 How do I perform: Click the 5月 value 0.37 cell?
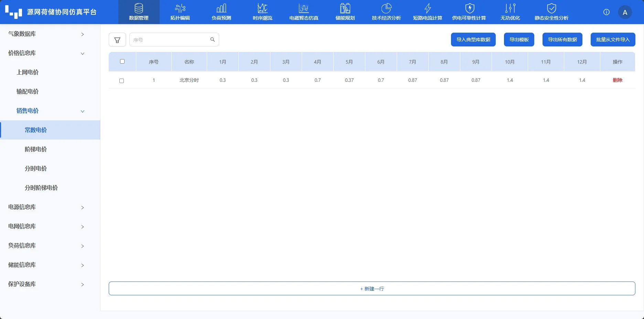coord(349,80)
